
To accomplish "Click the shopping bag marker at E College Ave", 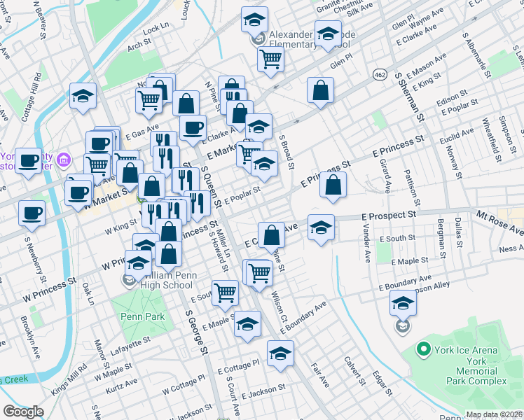I will [x=271, y=237].
